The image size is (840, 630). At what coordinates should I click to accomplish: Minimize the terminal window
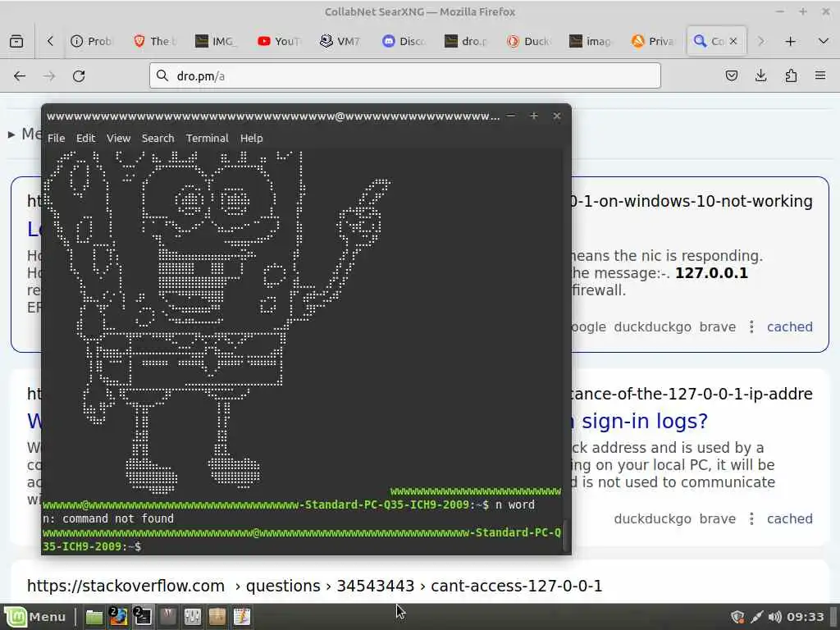(511, 116)
